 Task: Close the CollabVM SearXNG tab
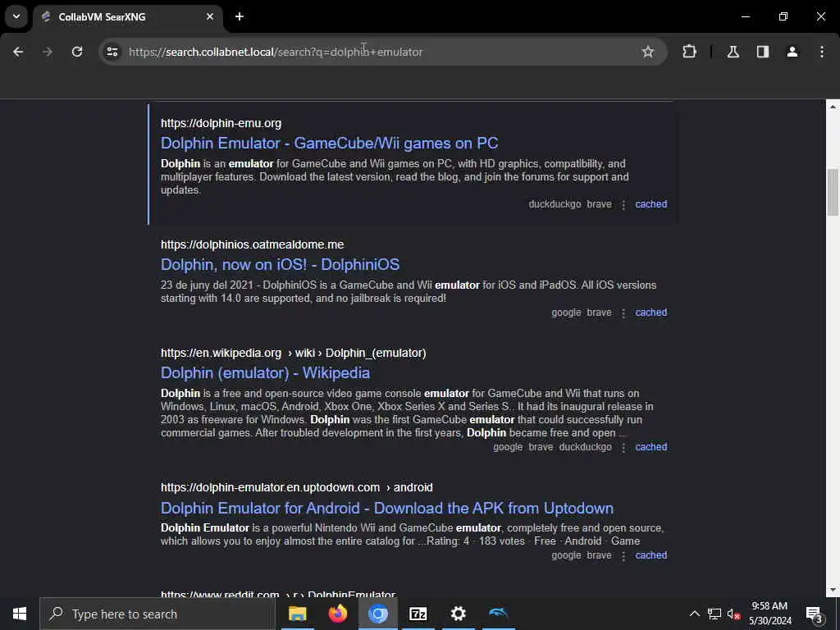[x=210, y=16]
